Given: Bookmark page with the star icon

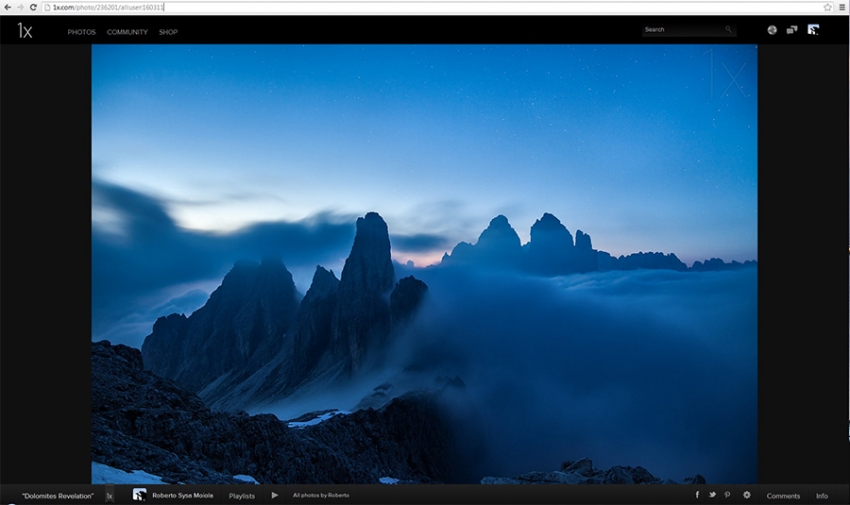Looking at the screenshot, I should (827, 7).
